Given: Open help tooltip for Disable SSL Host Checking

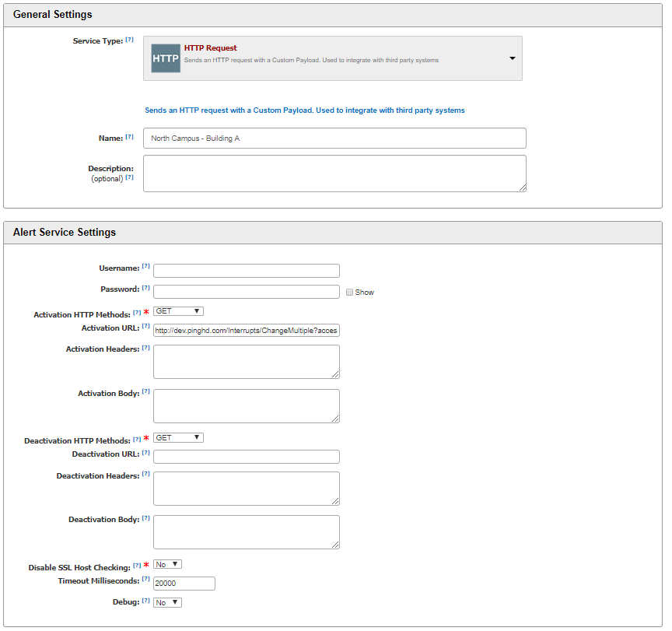Looking at the screenshot, I should click(x=137, y=566).
